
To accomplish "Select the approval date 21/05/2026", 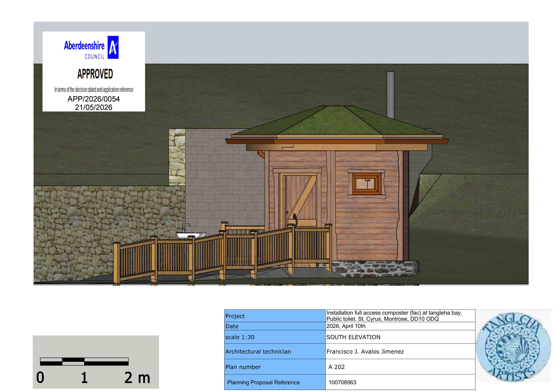I will tap(93, 107).
